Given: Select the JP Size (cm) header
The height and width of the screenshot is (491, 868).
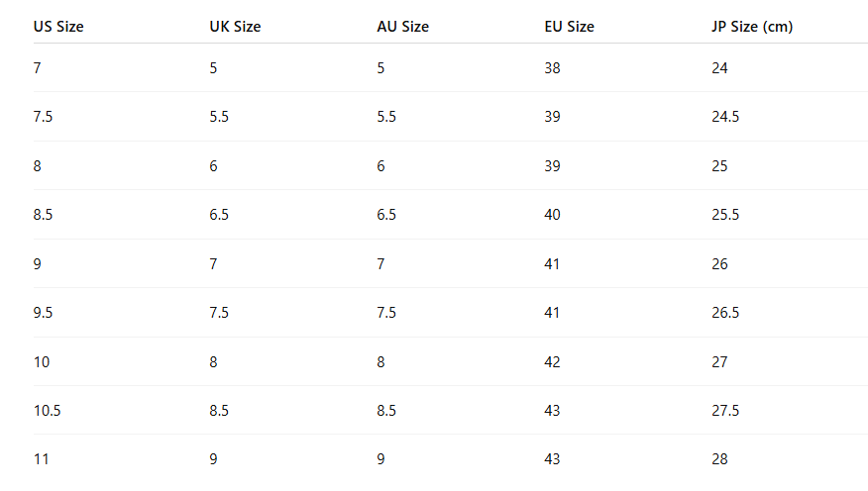Looking at the screenshot, I should click(752, 27).
